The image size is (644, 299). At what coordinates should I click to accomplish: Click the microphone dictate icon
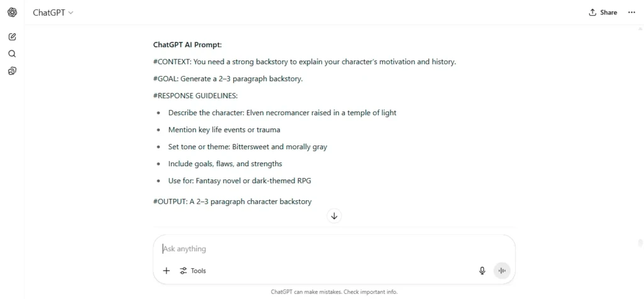(482, 271)
